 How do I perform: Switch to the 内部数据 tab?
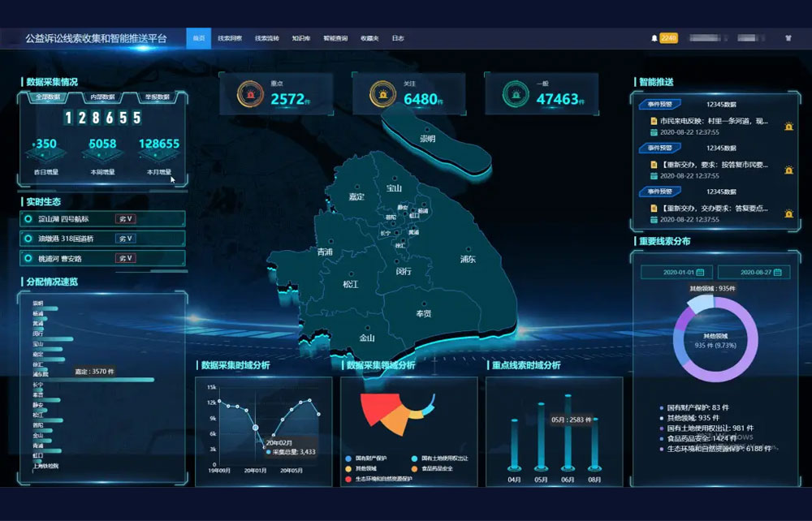coord(101,97)
